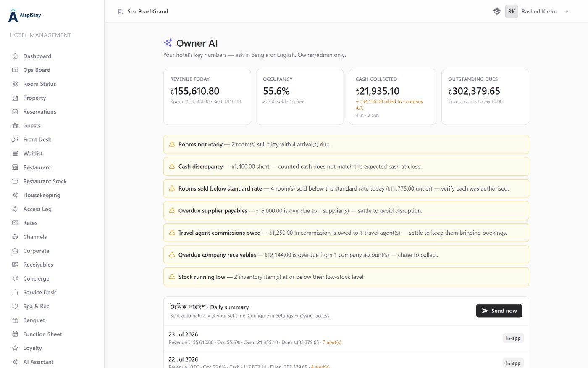
Task: Click the Stock running low warning triangle
Action: tap(172, 277)
